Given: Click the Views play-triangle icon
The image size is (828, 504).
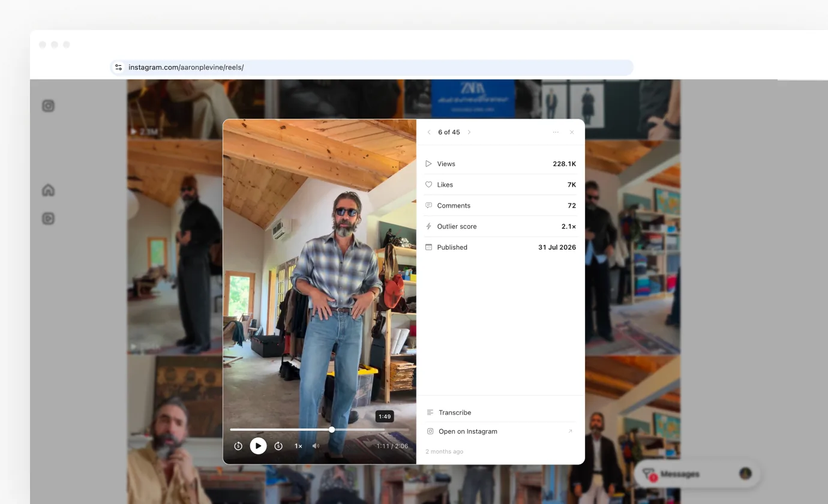Looking at the screenshot, I should 428,164.
